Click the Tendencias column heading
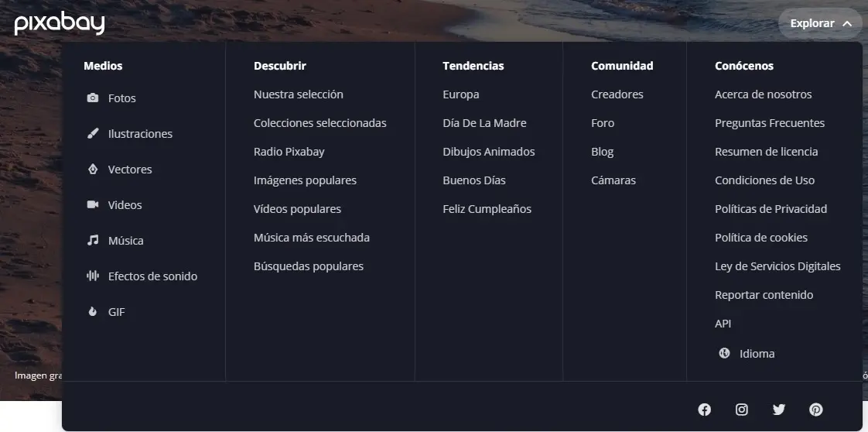Viewport: 868px width, 432px height. point(473,65)
